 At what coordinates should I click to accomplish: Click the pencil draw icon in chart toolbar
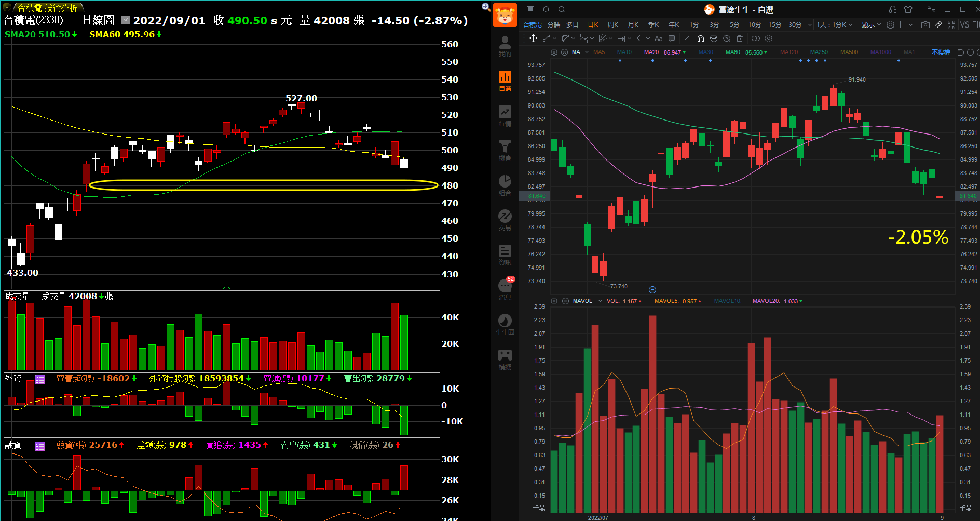[x=938, y=24]
